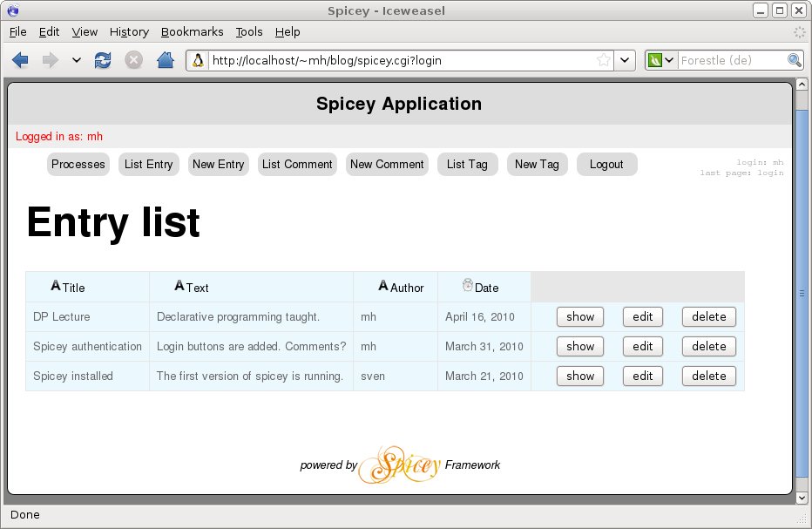Focus the Forestle search input field
The image size is (812, 529).
[732, 60]
